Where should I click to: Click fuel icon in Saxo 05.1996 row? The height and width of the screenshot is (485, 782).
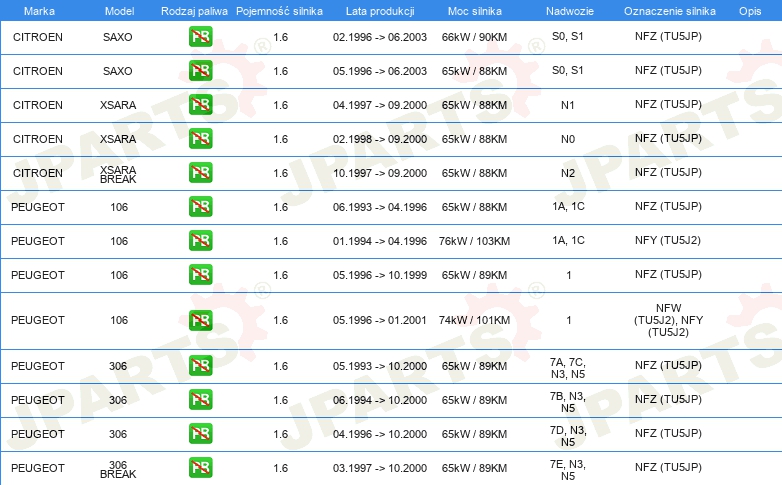click(200, 70)
